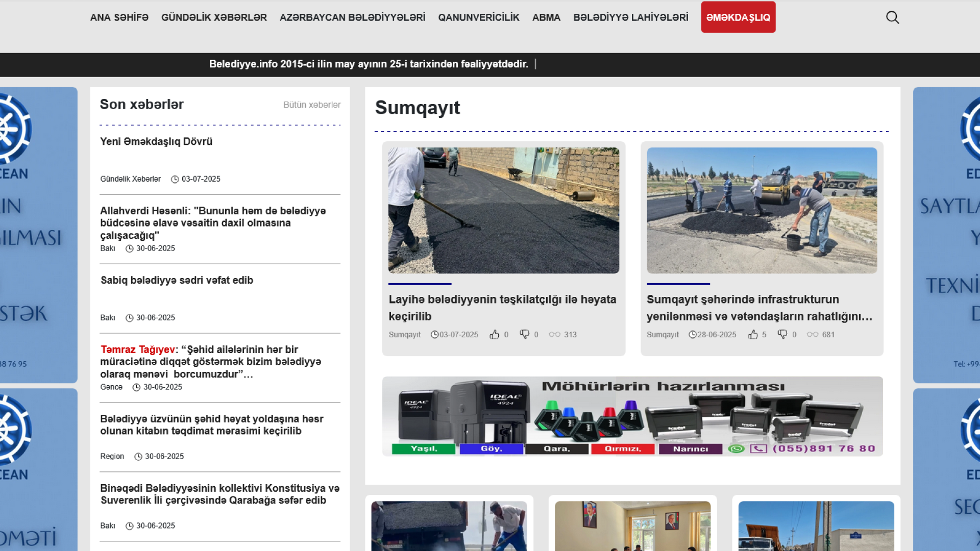Open GÜNDƏLİK XƏBƏRLƏR menu
980x551 pixels.
(214, 17)
